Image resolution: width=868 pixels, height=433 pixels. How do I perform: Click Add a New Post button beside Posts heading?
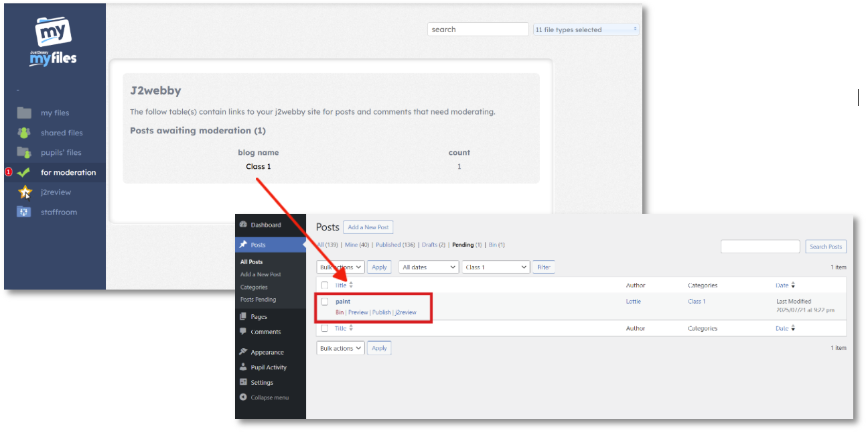click(368, 227)
